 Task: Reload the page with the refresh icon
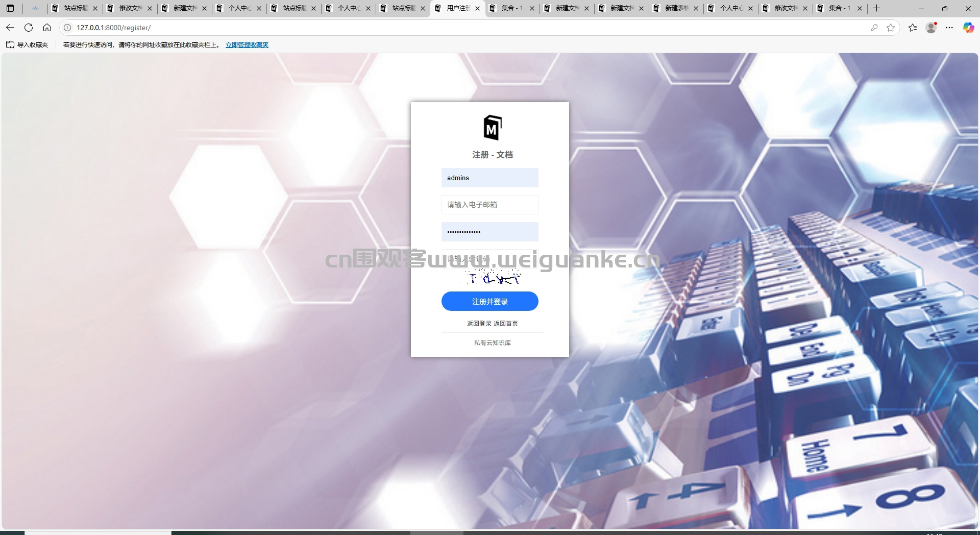click(x=29, y=28)
